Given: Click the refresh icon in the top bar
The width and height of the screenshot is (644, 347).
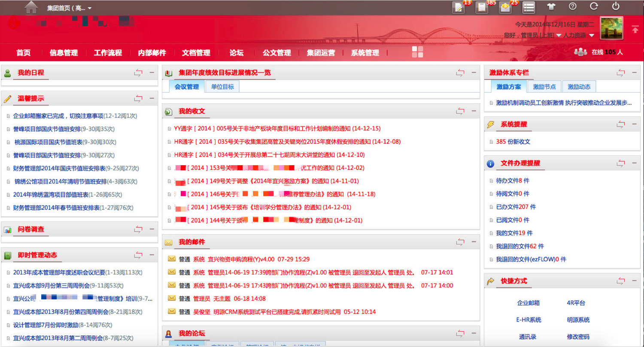Looking at the screenshot, I should point(594,6).
